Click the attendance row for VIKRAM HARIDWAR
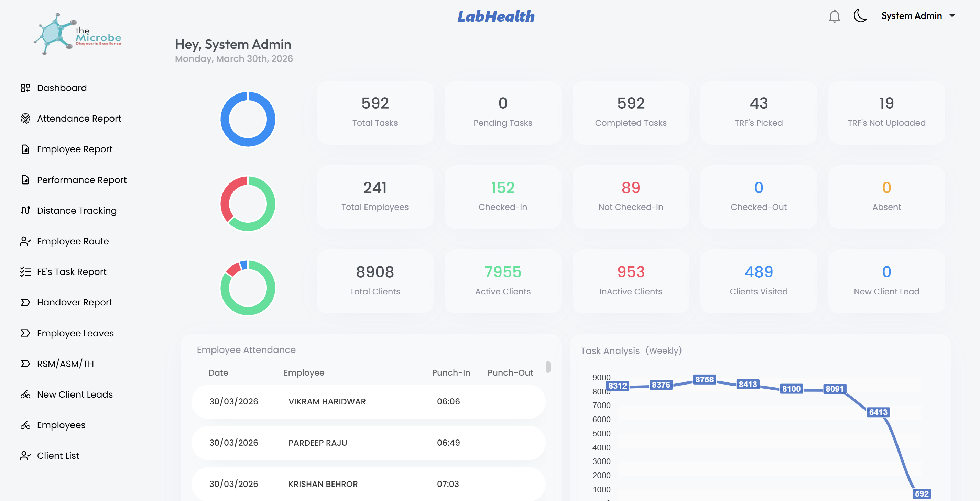The image size is (980, 501). pyautogui.click(x=368, y=401)
